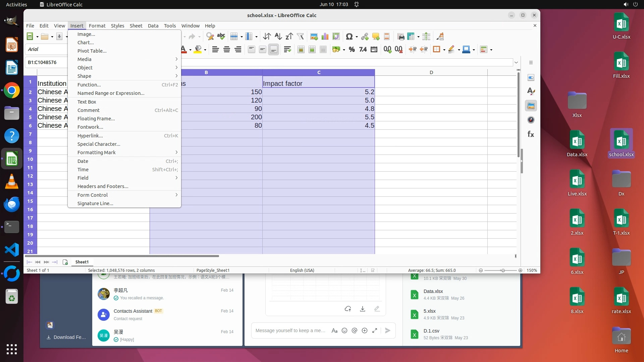Toggle Center Horizontally alignment
Screen dimensions: 644x362
coord(227,50)
